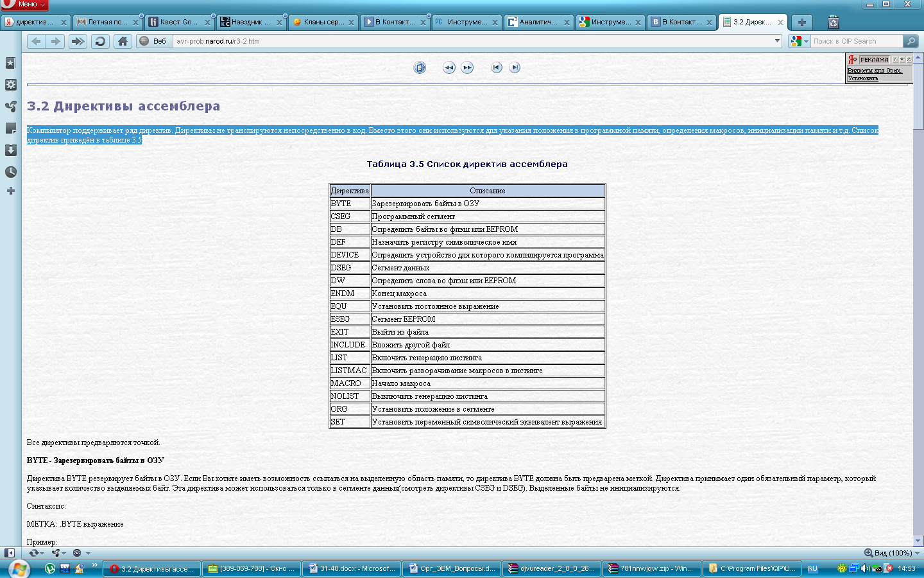
Task: Switch to the Летная по... tab
Action: tap(108, 22)
